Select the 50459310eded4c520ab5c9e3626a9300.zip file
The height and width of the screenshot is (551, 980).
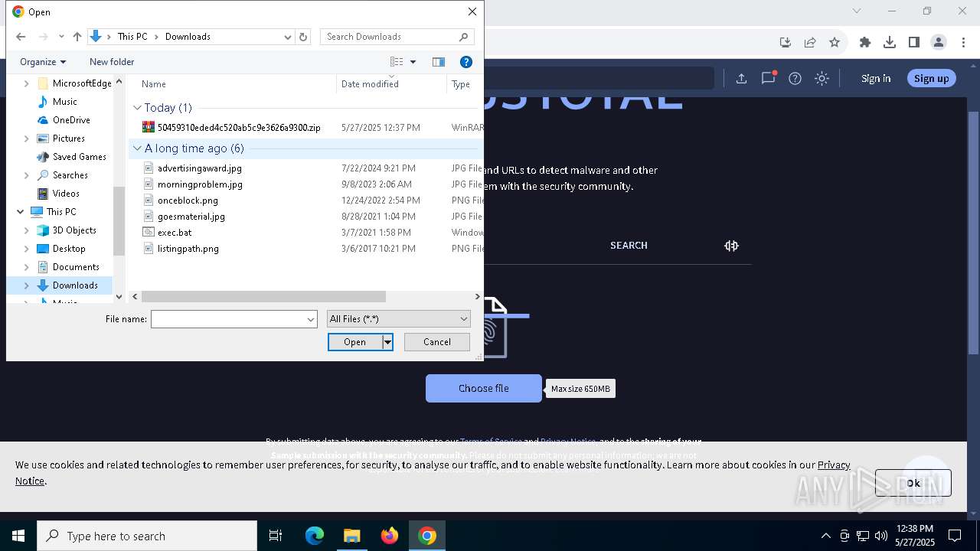(239, 128)
